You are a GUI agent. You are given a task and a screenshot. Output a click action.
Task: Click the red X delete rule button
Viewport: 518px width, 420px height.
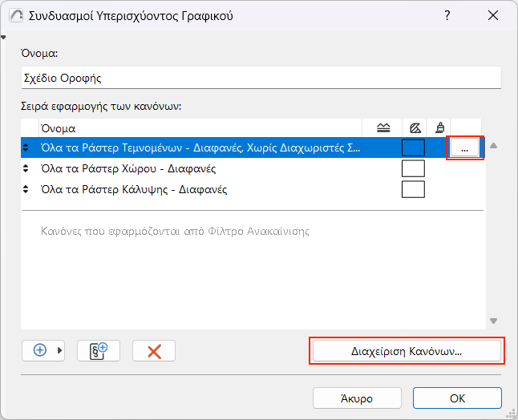click(x=154, y=351)
